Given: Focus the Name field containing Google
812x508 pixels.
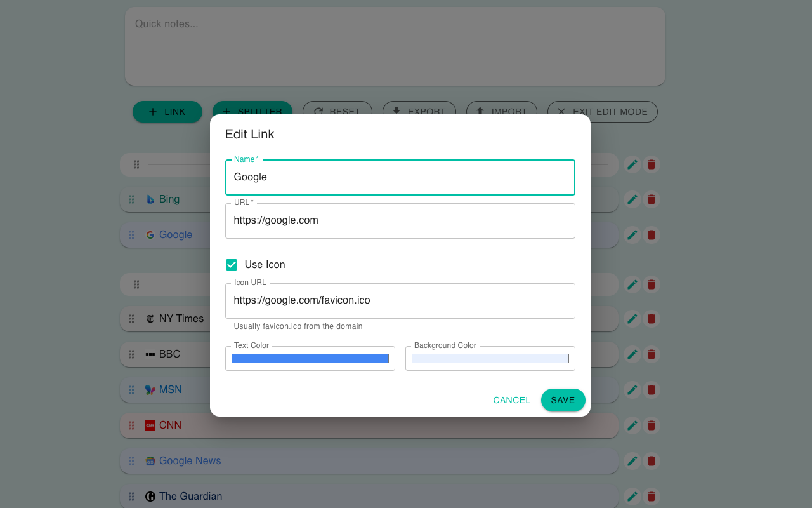Looking at the screenshot, I should (x=400, y=177).
